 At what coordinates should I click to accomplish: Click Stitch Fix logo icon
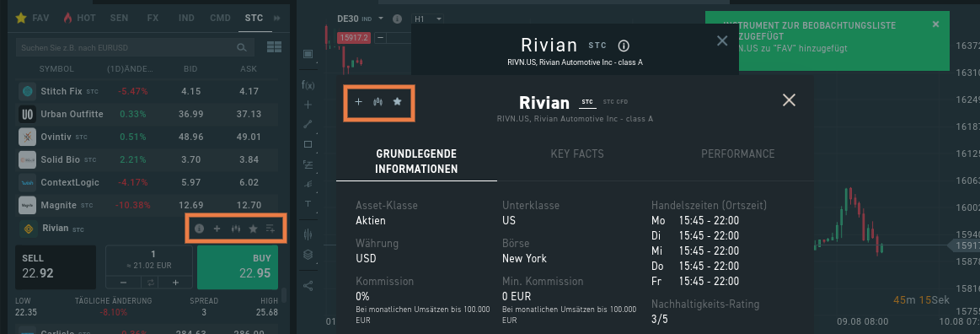coord(27,91)
